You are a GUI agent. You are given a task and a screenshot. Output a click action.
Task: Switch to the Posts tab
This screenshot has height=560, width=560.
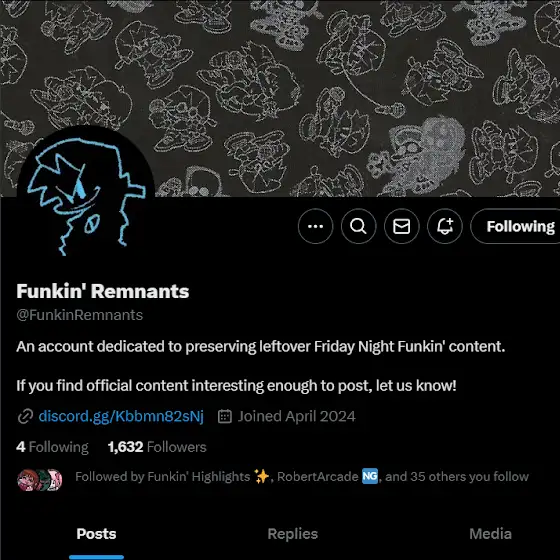pos(96,534)
